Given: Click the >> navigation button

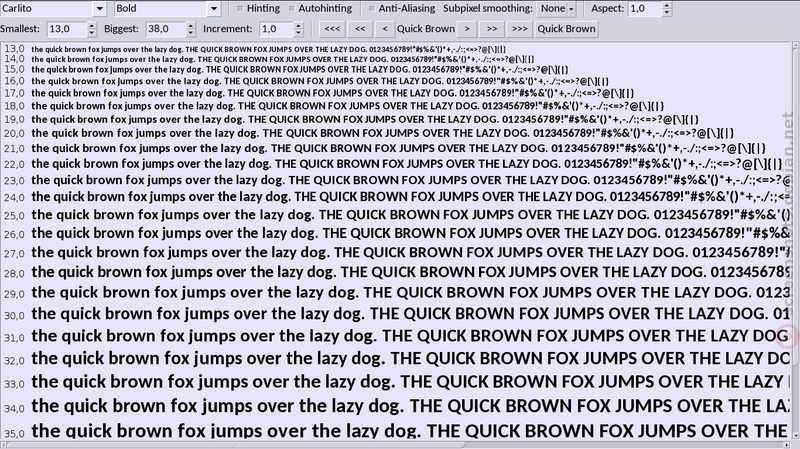Looking at the screenshot, I should tap(492, 29).
